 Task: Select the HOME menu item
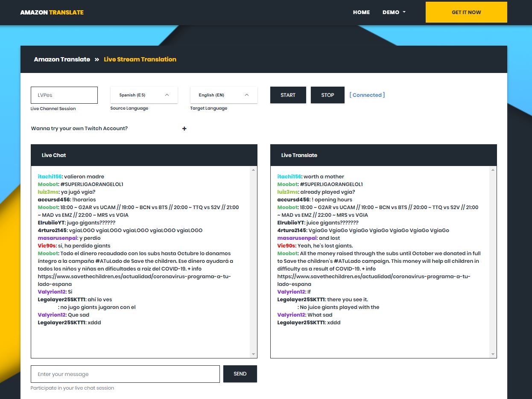click(361, 12)
